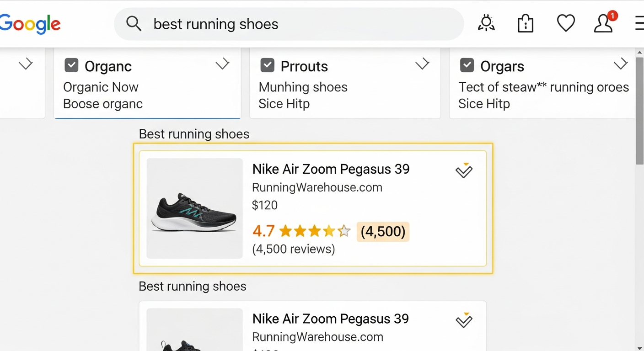Open the shopping bag icon
The width and height of the screenshot is (644, 351).
tap(525, 22)
